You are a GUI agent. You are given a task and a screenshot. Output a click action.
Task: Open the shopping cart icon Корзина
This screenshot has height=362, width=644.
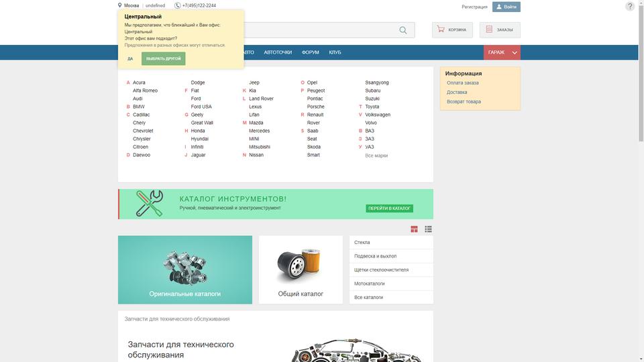click(x=441, y=29)
